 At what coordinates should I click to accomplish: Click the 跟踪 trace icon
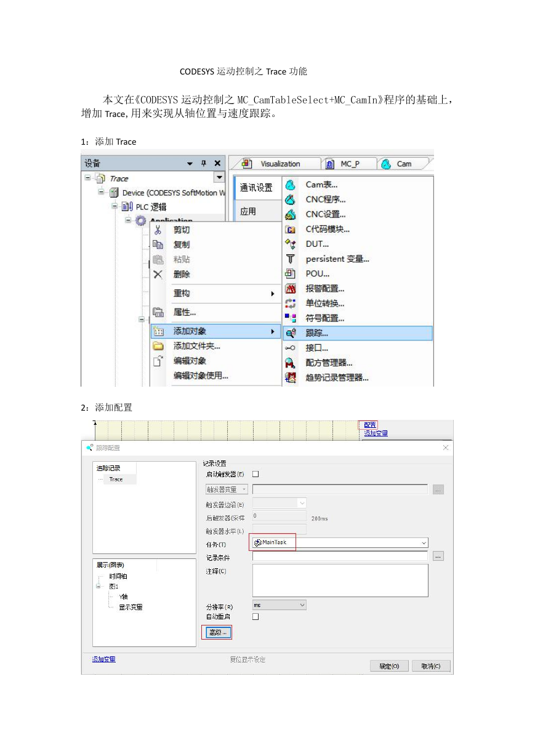coord(291,333)
